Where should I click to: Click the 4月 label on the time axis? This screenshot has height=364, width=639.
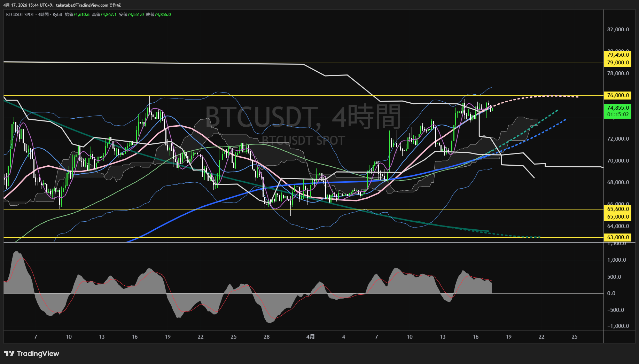(x=311, y=337)
